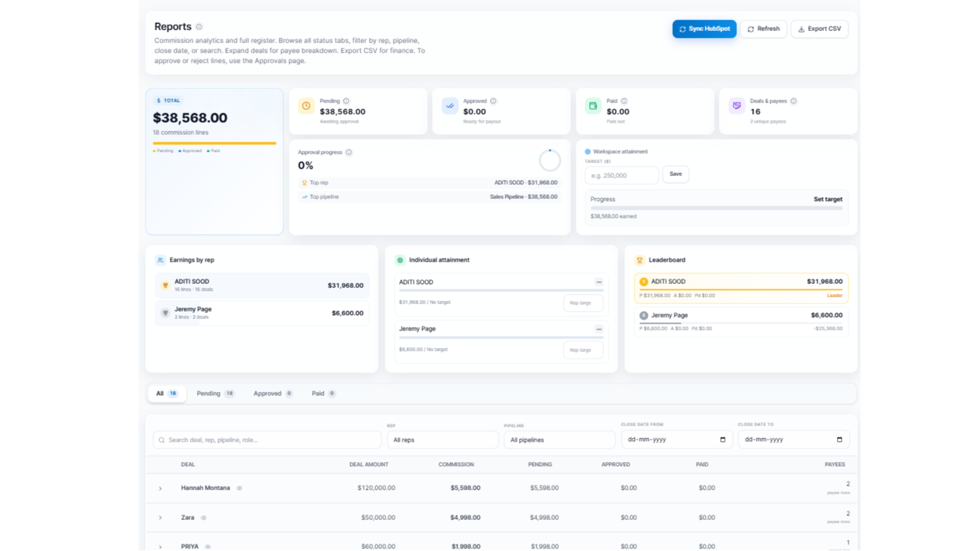
Task: Click the calendar icon in Close Date To field
Action: [840, 440]
